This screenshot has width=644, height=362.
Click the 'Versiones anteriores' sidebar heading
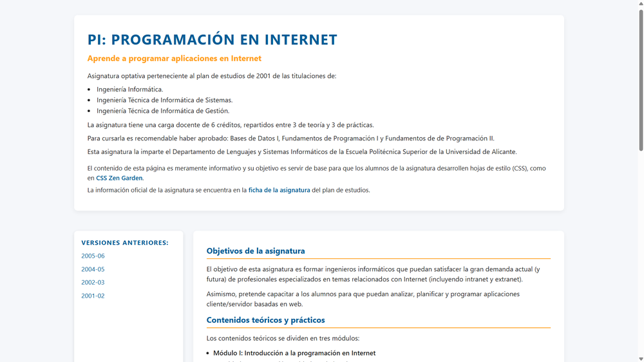[x=125, y=243]
